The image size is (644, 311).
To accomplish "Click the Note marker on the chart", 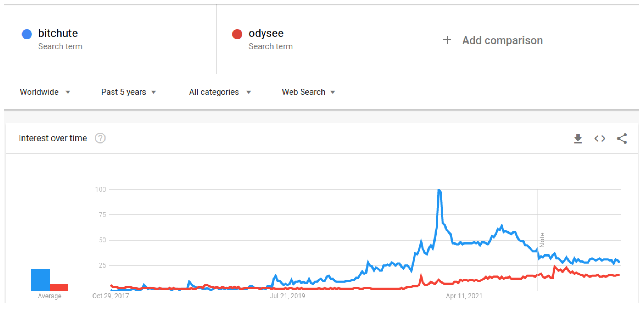I will [542, 240].
